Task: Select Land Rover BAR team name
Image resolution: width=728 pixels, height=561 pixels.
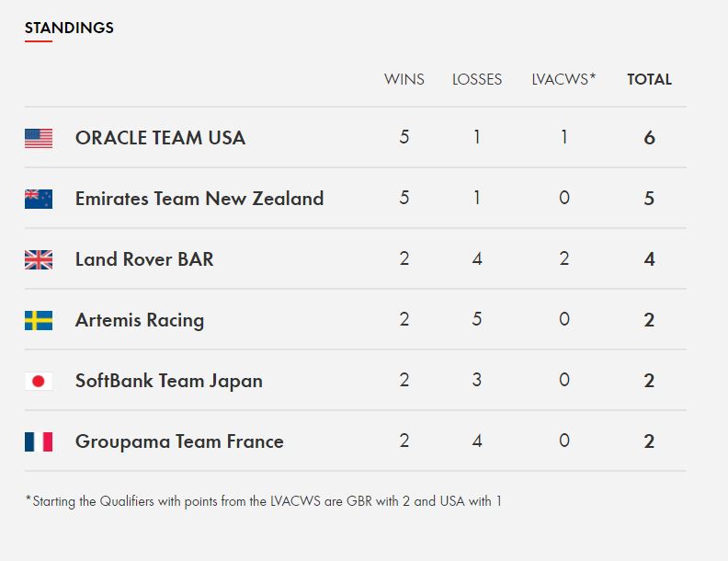Action: coord(144,259)
